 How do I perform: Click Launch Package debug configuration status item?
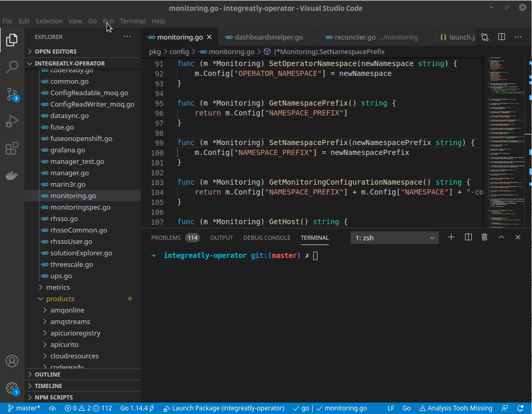tap(224, 408)
